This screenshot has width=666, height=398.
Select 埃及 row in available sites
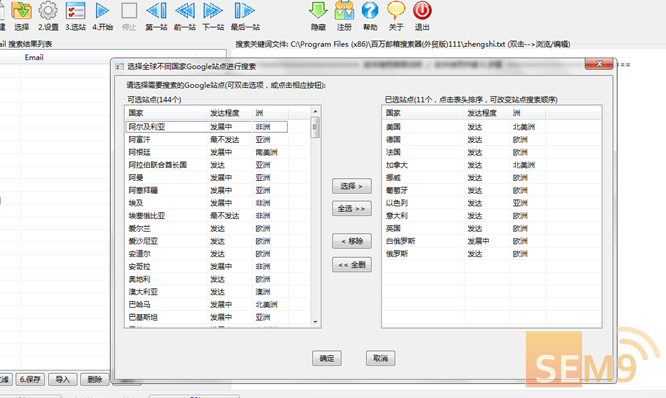point(206,203)
